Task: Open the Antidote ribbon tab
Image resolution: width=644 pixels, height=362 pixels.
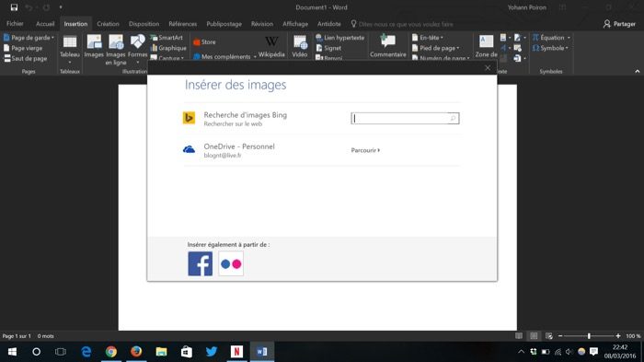Action: tap(329, 24)
